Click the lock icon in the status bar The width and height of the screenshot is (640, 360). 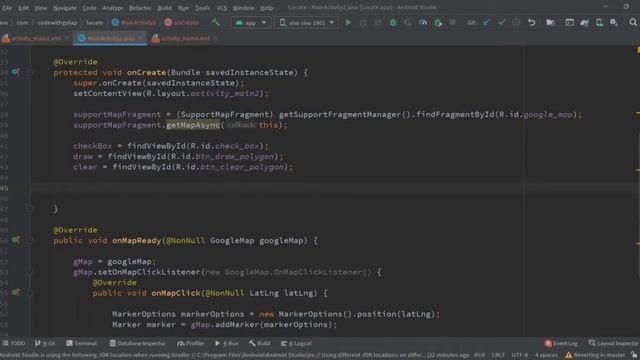click(634, 355)
